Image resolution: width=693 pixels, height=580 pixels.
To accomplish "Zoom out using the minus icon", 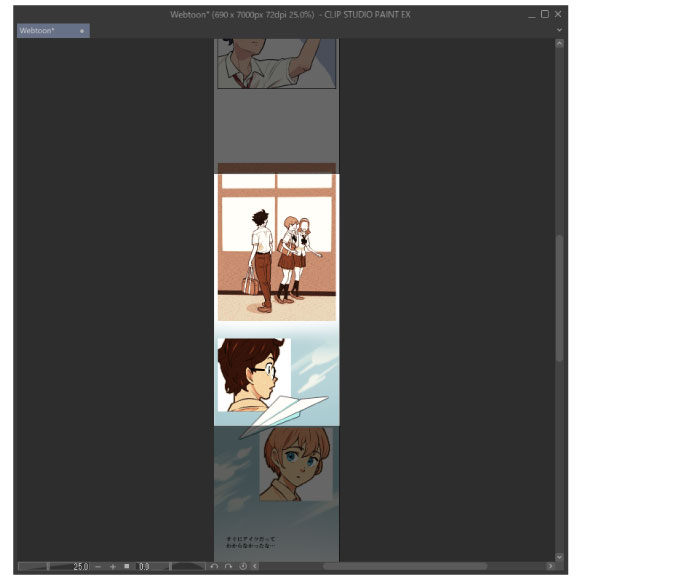I will [98, 566].
